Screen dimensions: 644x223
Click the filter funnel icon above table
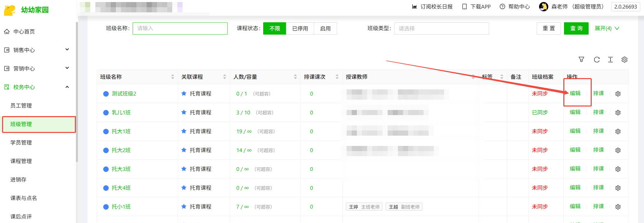coord(581,60)
